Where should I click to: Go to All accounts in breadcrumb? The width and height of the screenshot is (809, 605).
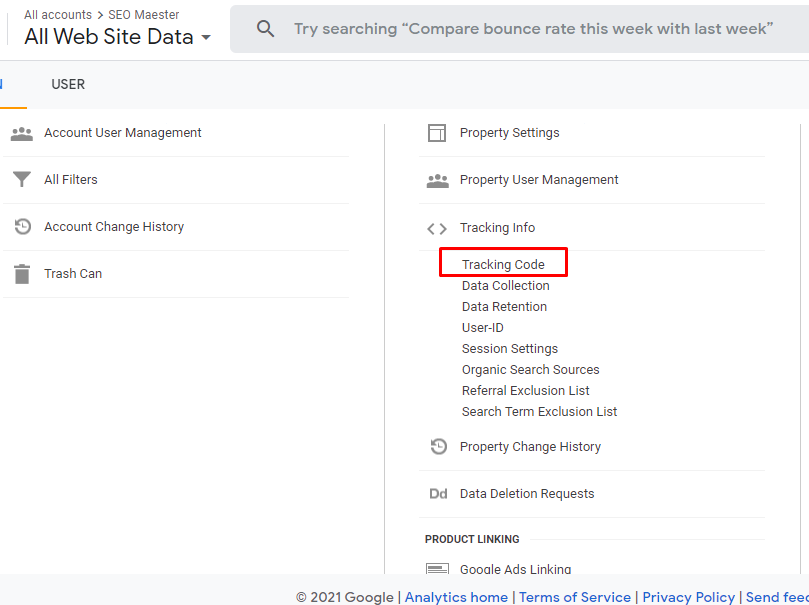pos(58,14)
